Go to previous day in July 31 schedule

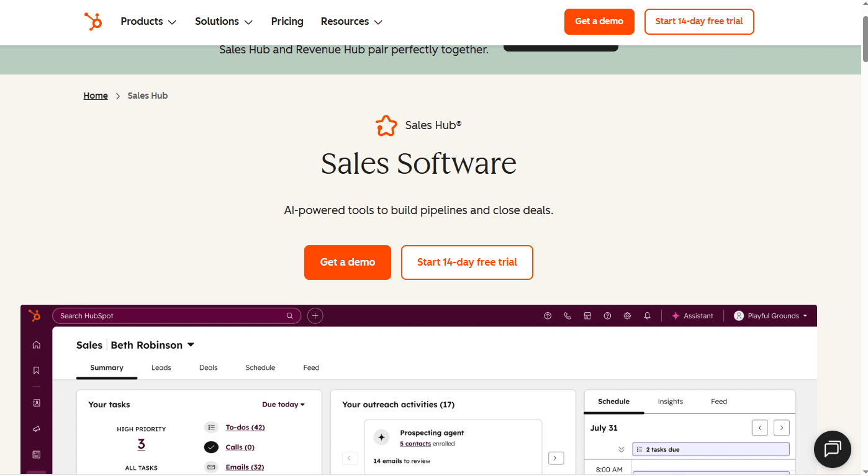click(x=760, y=428)
